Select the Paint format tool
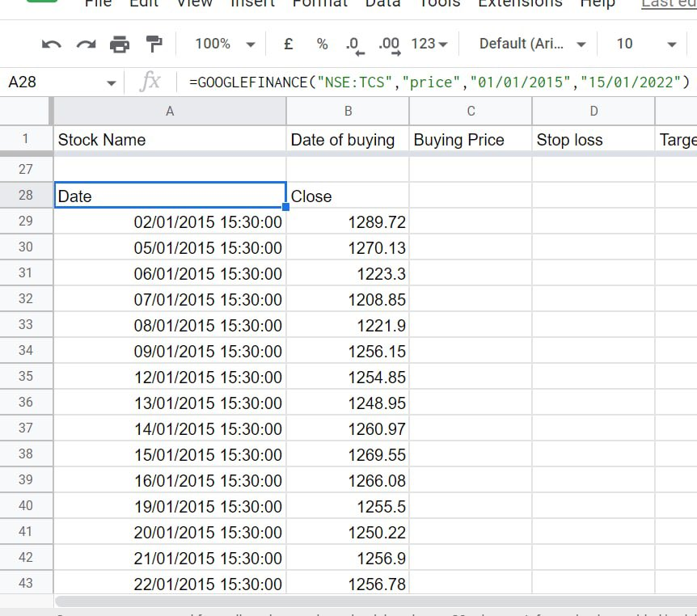Viewport: 697px width, 616px height. point(154,44)
